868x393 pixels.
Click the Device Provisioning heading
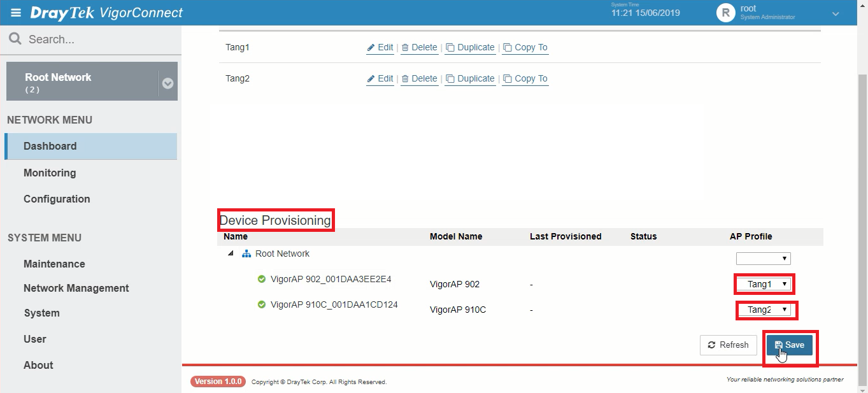click(x=275, y=220)
